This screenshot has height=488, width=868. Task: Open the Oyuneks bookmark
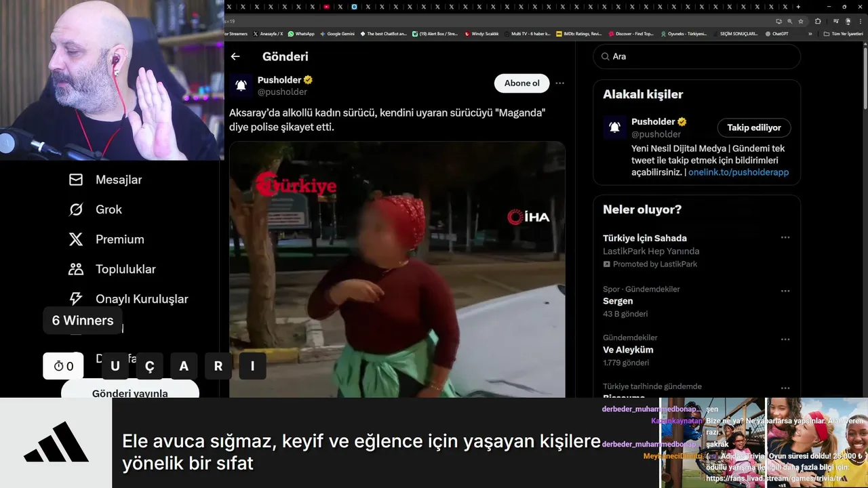coord(684,33)
